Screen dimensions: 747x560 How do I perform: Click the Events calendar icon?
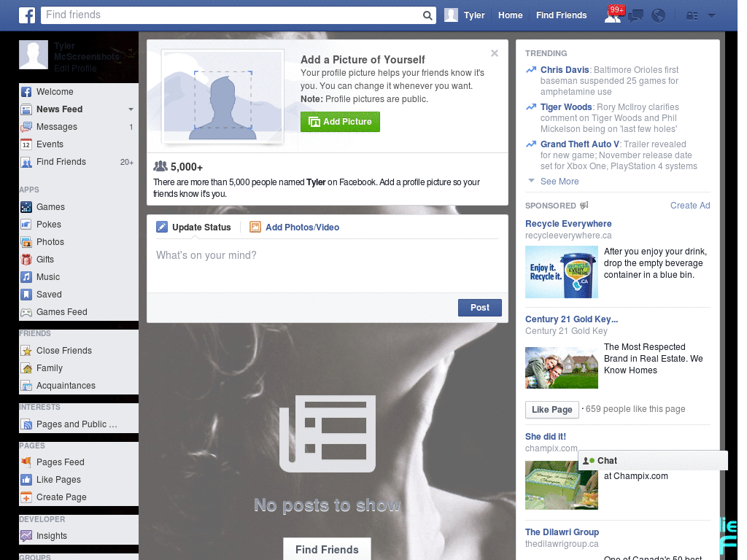[x=26, y=144]
